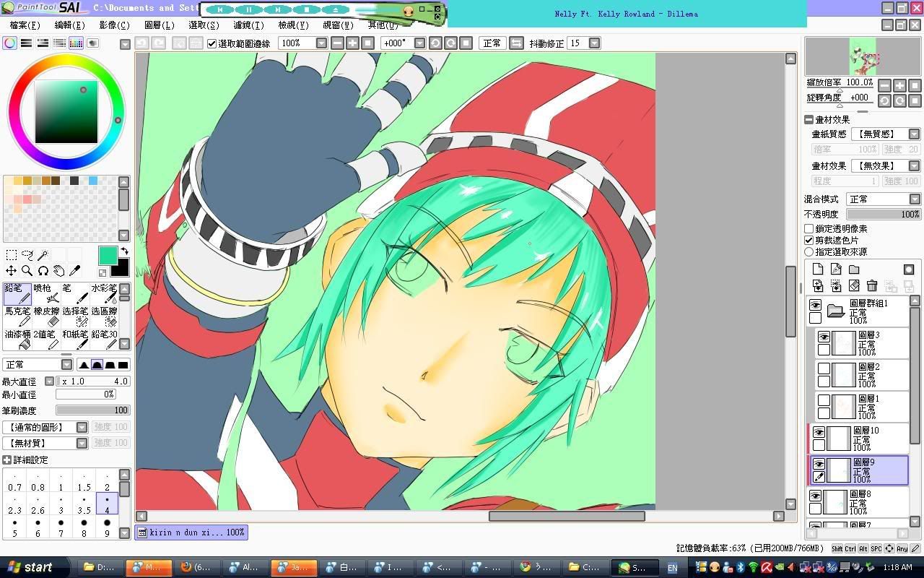924x578 pixels.
Task: Pick the hand pan tool
Action: pos(59,271)
